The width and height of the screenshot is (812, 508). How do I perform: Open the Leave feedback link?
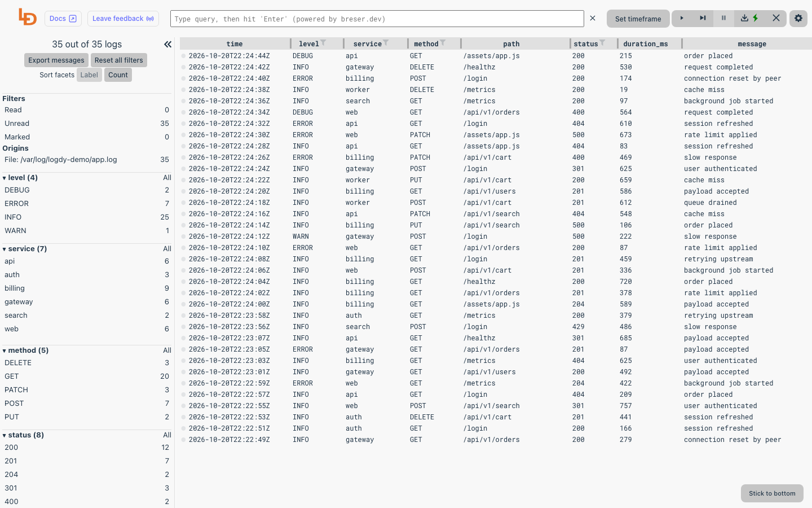click(123, 19)
